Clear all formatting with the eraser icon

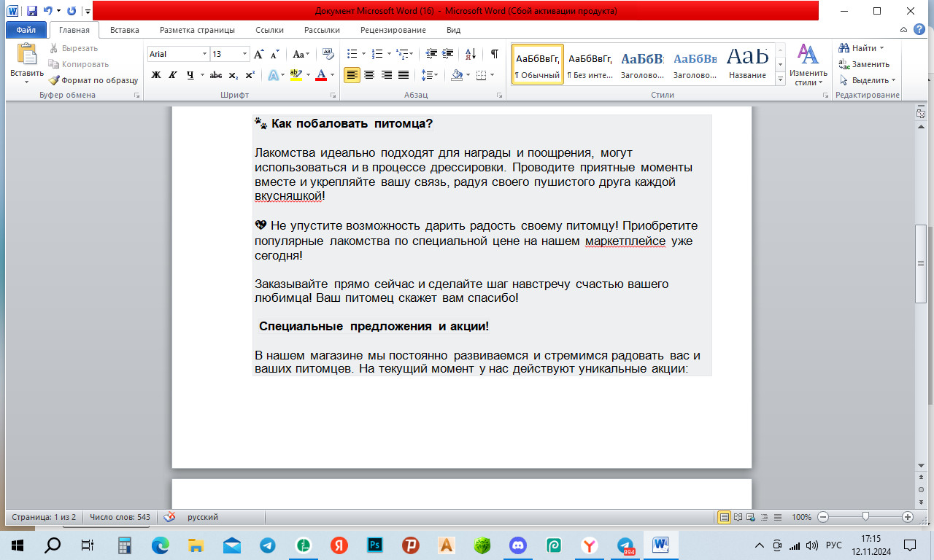[x=328, y=54]
